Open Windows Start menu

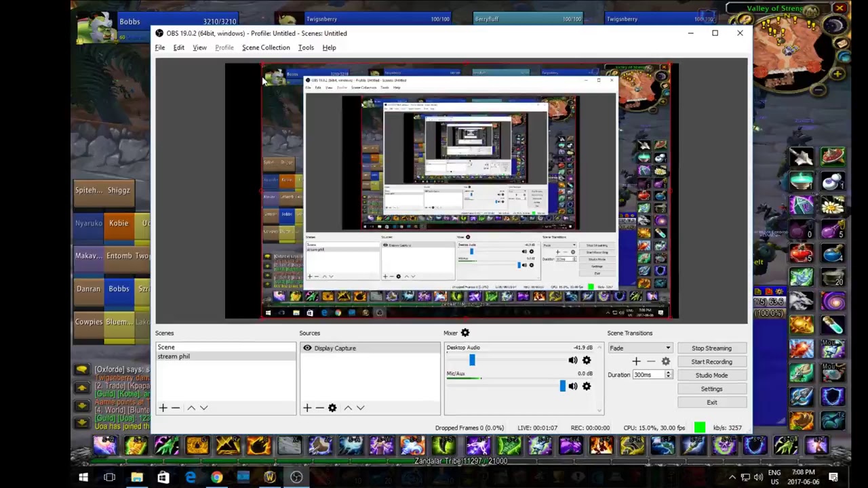(83, 478)
